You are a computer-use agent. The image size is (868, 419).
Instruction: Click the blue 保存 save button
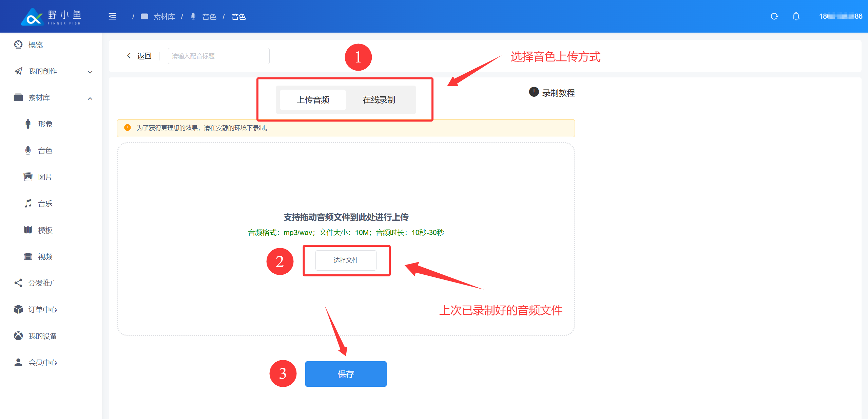click(346, 374)
